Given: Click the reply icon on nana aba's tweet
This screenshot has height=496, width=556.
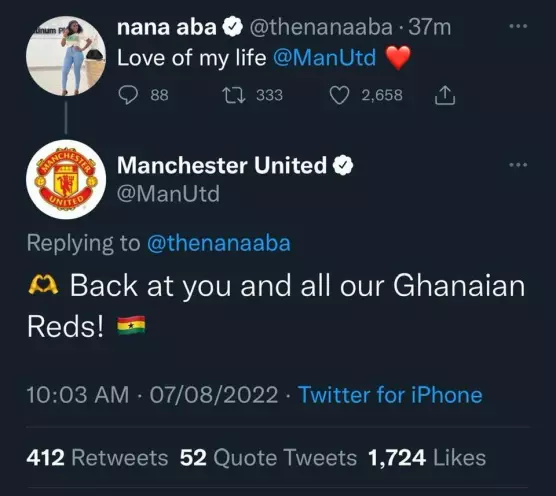Looking at the screenshot, I should click(x=128, y=95).
